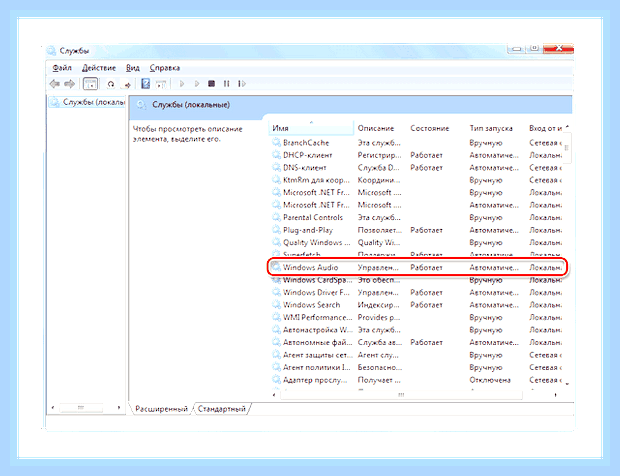Select the Windows Driver F… service name
Viewport: 620px width, 476px height.
coord(316,293)
